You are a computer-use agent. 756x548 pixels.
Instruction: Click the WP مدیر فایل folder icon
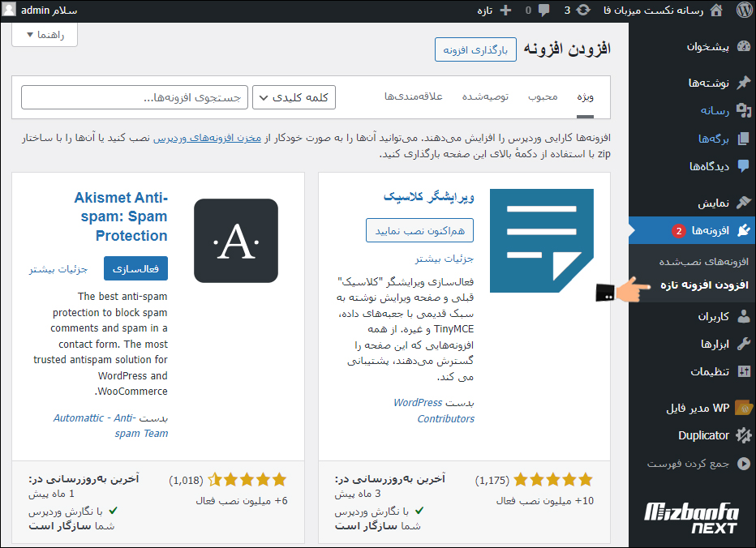[744, 408]
